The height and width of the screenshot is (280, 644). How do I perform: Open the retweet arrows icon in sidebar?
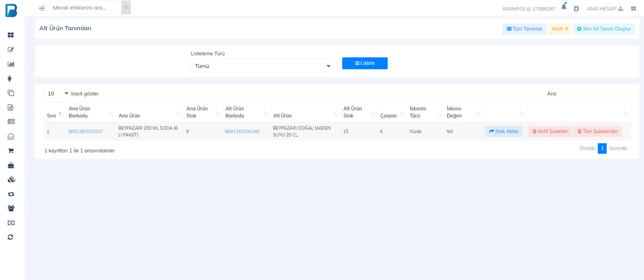click(11, 194)
